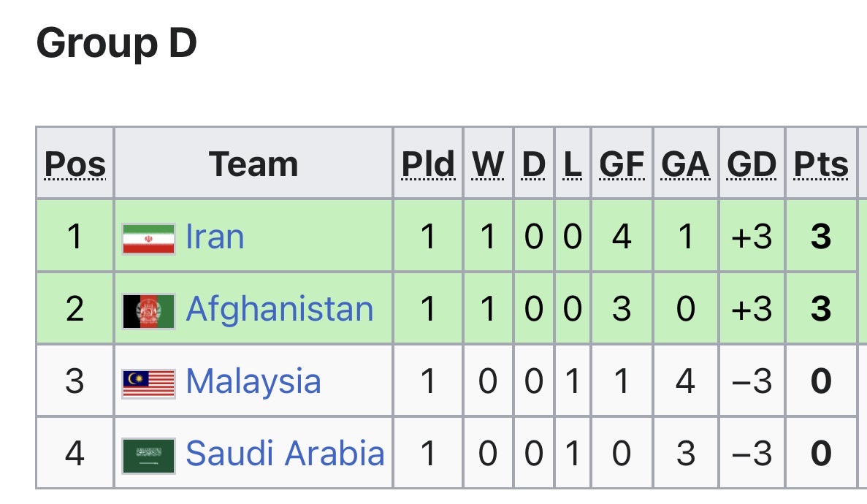
Task: Open the Afghanistan team link
Action: click(x=280, y=309)
